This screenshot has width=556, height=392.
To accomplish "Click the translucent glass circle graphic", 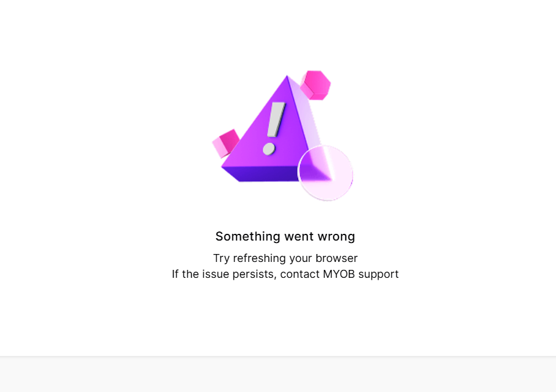I will [326, 173].
